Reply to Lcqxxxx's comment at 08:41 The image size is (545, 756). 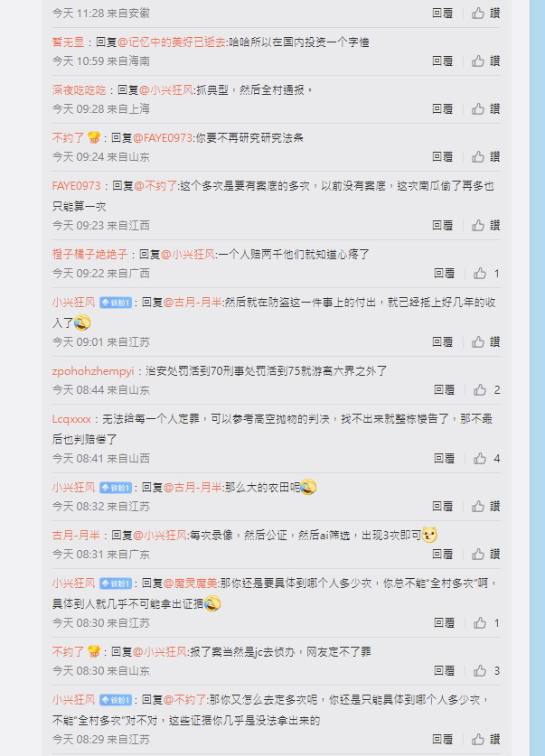[444, 459]
